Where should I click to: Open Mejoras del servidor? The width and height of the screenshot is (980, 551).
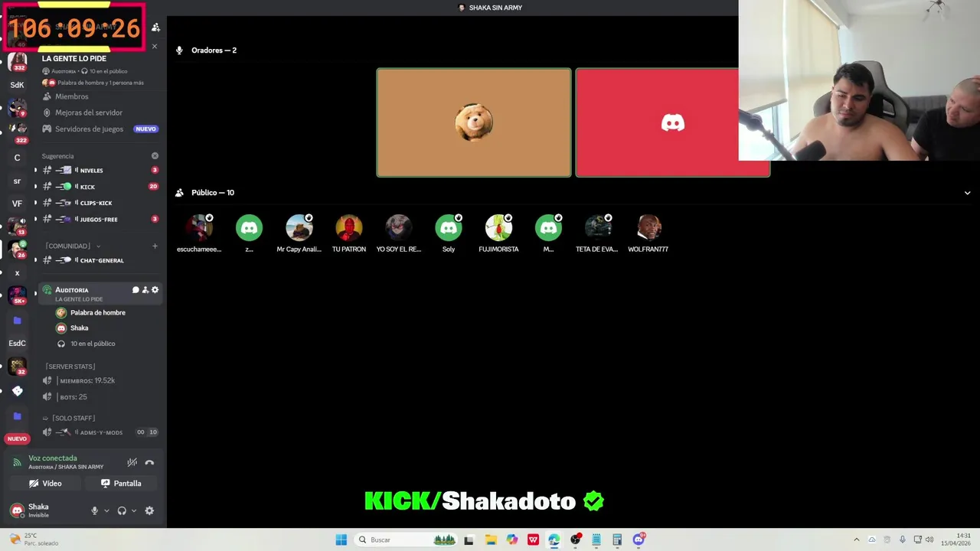point(100,112)
